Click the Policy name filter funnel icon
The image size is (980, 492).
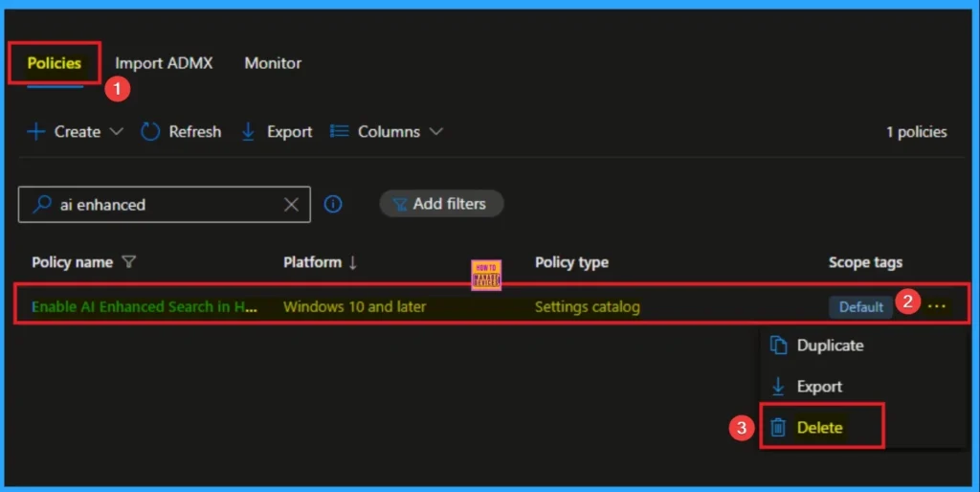pyautogui.click(x=129, y=262)
